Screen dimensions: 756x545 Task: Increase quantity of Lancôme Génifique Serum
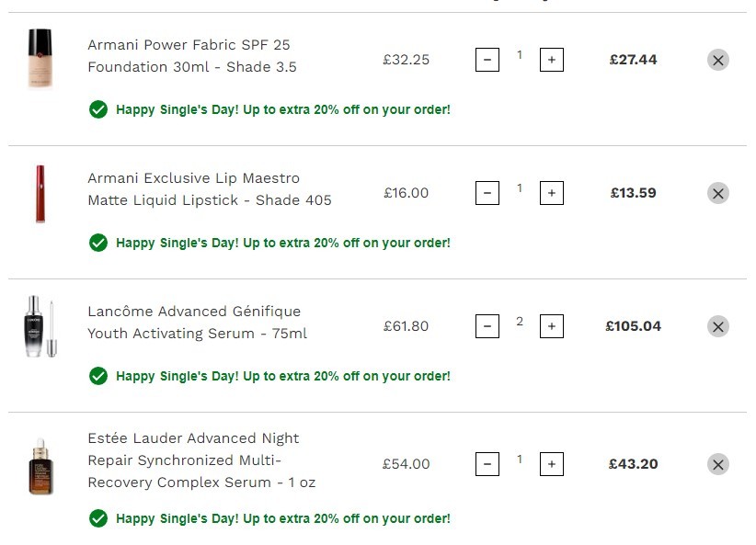point(552,326)
